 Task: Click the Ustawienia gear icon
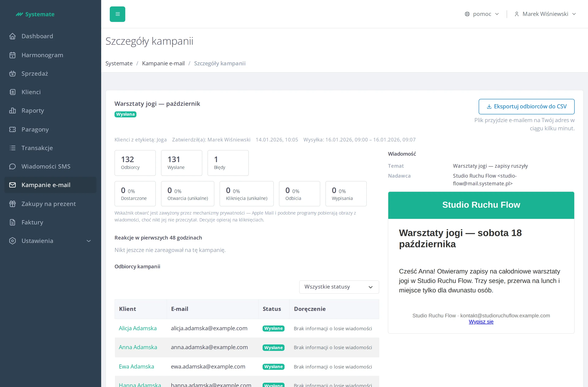pyautogui.click(x=12, y=241)
